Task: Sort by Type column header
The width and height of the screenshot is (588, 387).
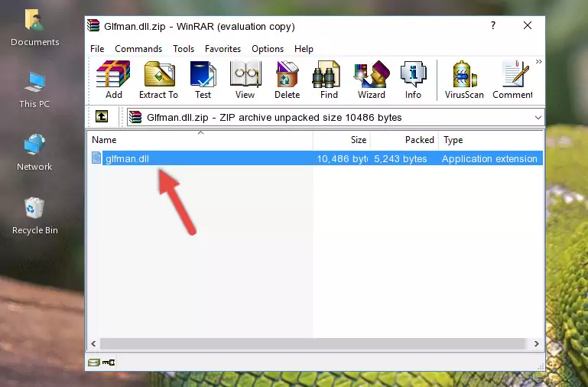Action: coord(491,140)
